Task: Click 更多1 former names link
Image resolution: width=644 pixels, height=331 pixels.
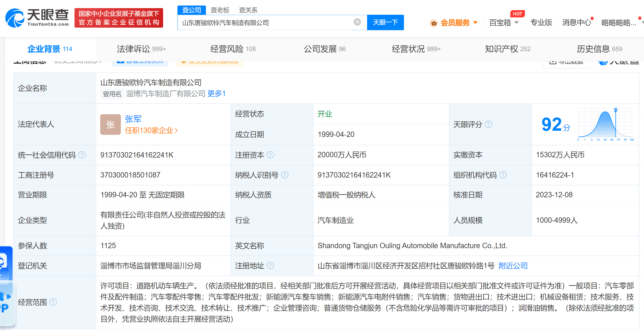Action: pyautogui.click(x=216, y=94)
